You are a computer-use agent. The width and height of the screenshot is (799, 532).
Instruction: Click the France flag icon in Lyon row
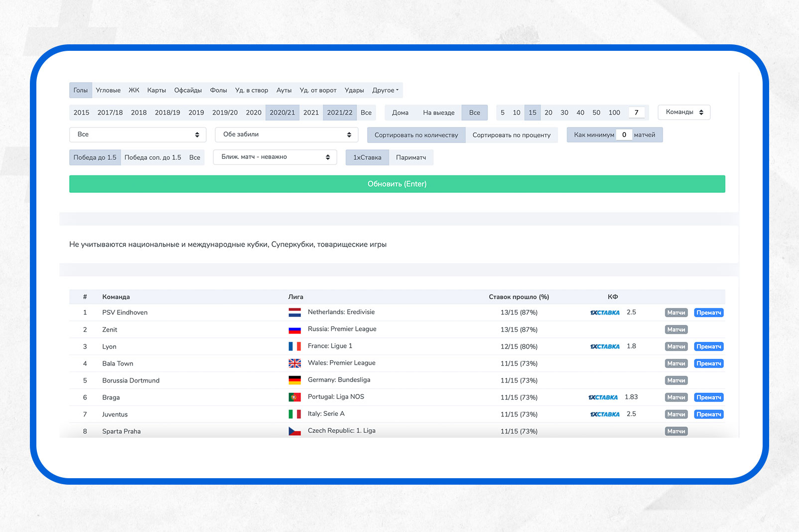294,347
